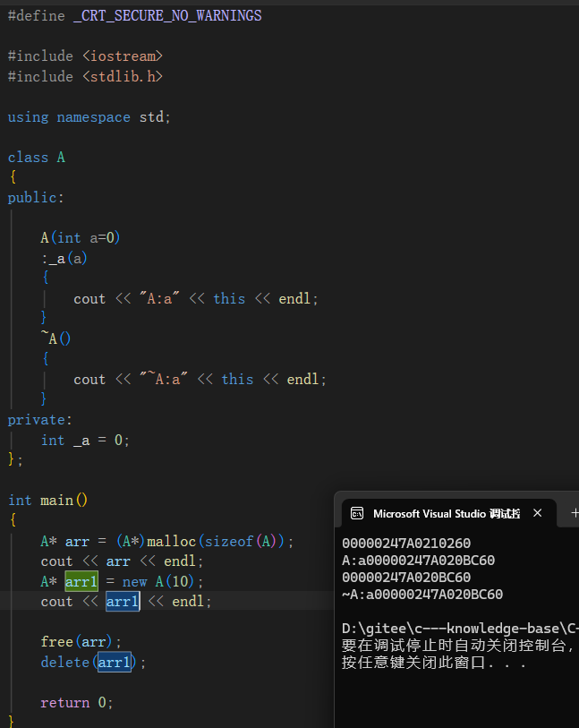Viewport: 579px width, 728px height.
Task: Click the new A(10) expression
Action: [158, 581]
